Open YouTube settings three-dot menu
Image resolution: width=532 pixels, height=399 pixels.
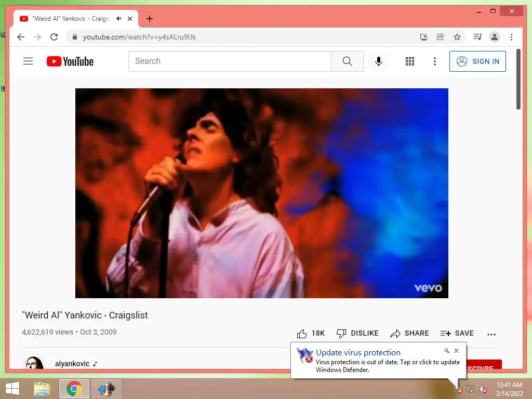[x=435, y=61]
